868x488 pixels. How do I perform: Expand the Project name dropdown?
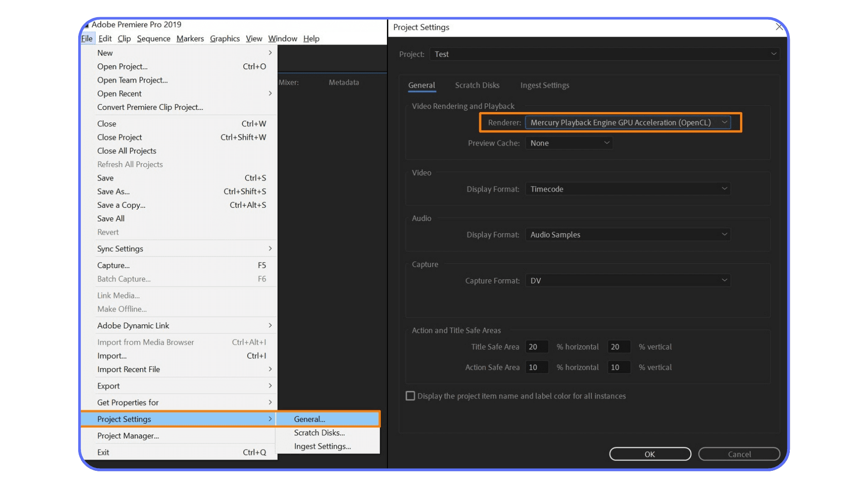tap(774, 54)
